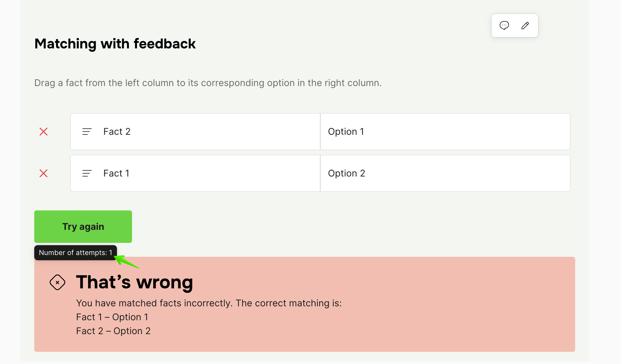Click the pencil edit icon

click(525, 26)
